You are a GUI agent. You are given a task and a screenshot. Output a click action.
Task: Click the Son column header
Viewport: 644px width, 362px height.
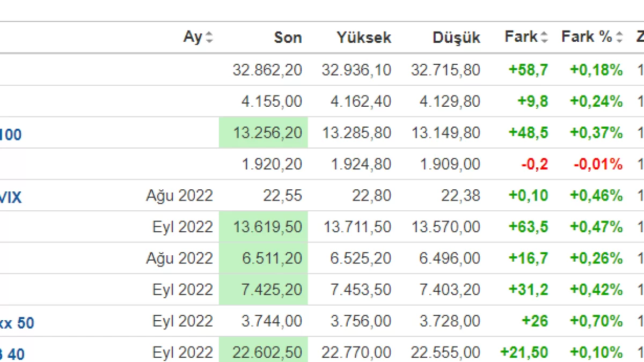click(288, 38)
